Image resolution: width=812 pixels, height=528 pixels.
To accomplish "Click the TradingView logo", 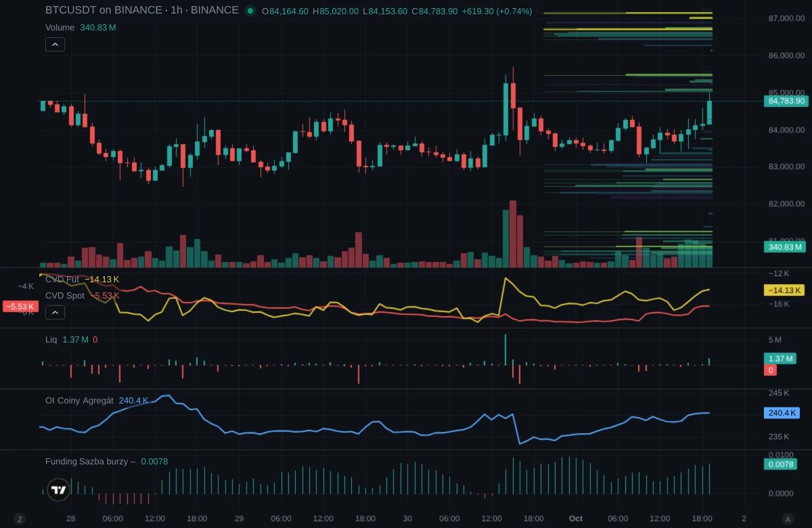I will click(59, 490).
